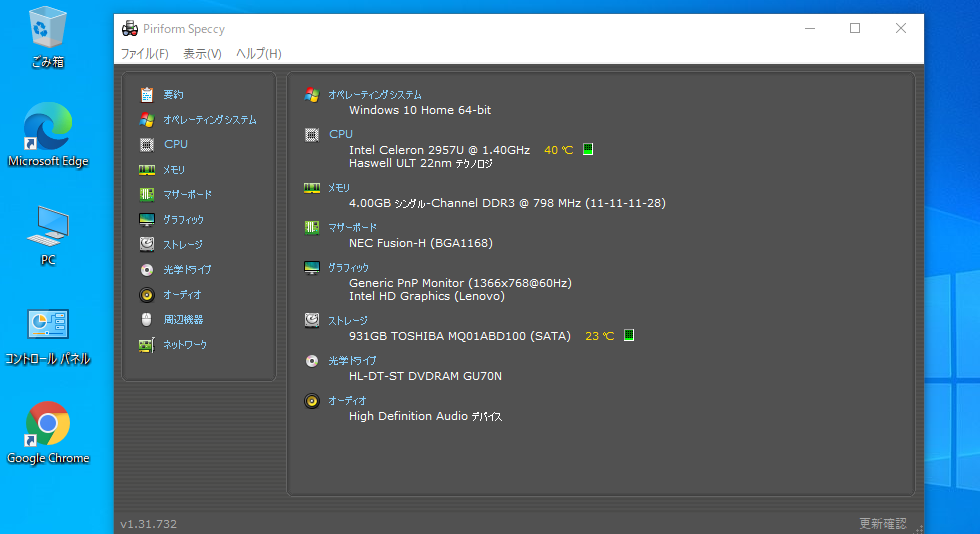Open CPU heading link in summary
This screenshot has width=980, height=534.
pyautogui.click(x=341, y=134)
